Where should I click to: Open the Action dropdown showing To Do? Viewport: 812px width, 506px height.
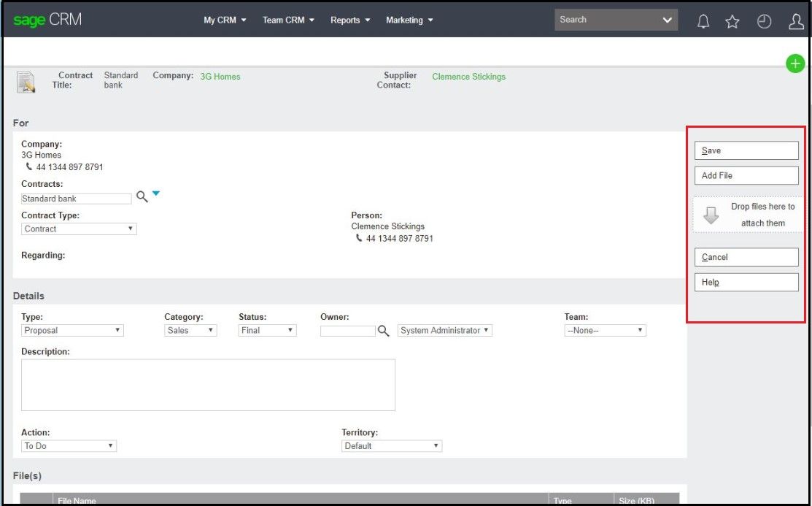coord(69,446)
